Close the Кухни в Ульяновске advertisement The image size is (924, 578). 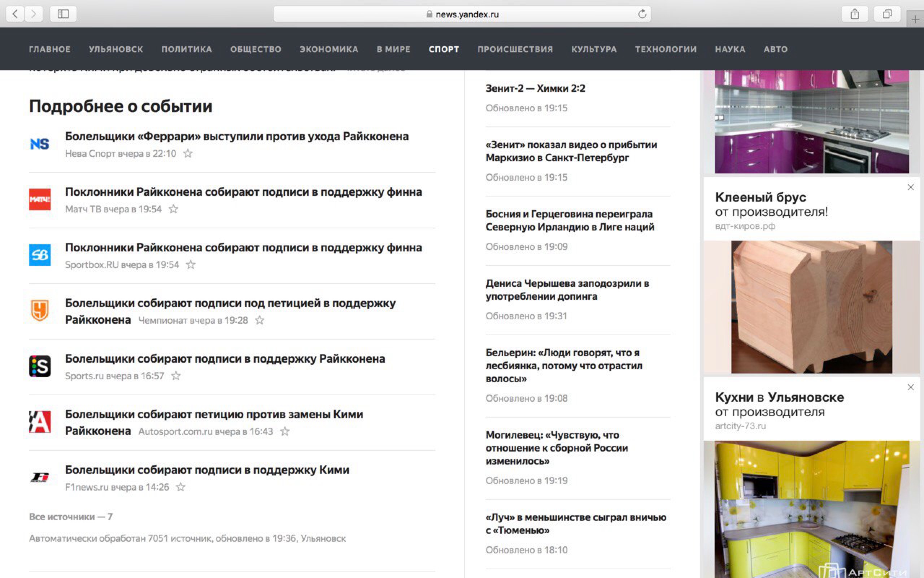coord(911,387)
